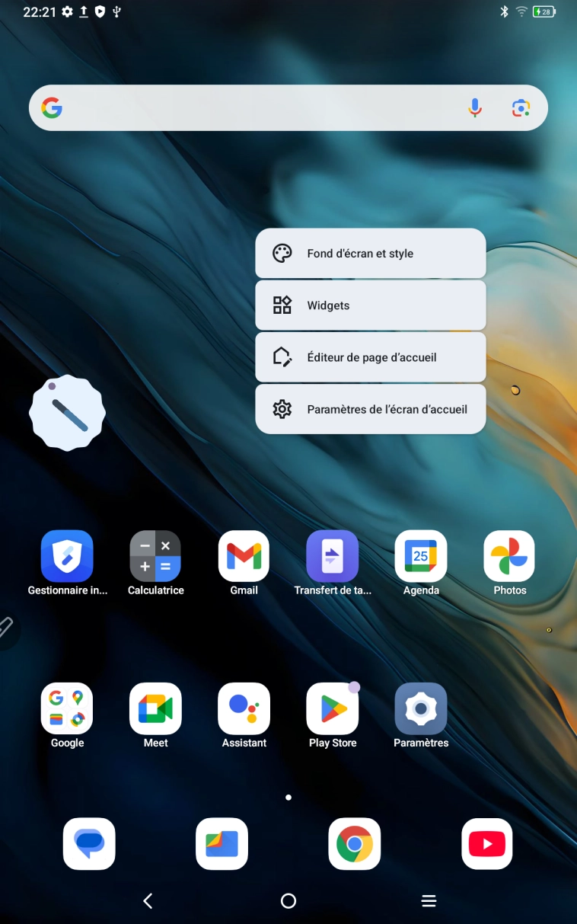Viewport: 577px width, 924px height.
Task: Launch the Calculatrice app
Action: tap(155, 557)
